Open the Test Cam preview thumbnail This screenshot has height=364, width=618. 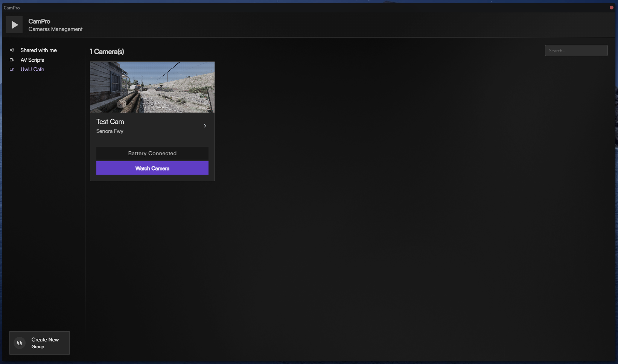coord(152,87)
